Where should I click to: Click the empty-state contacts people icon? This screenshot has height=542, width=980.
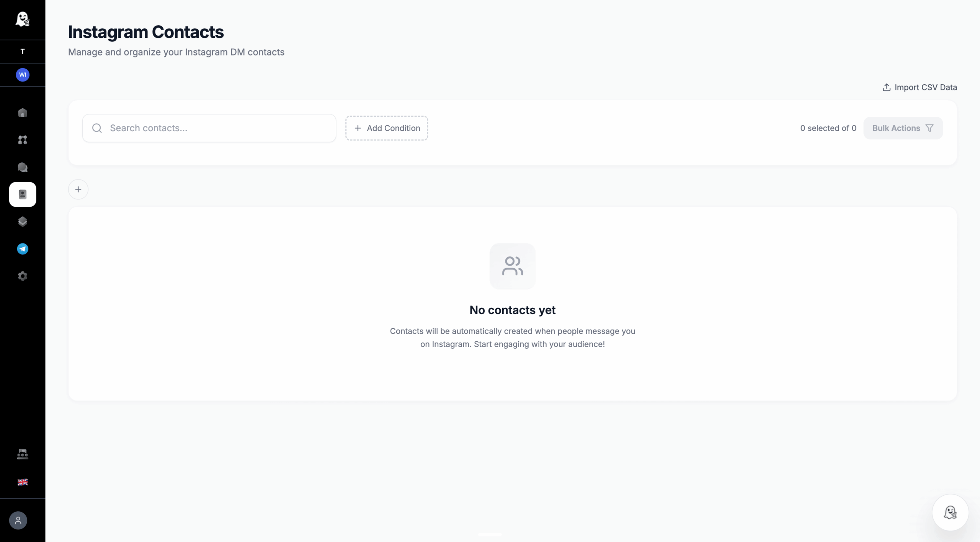[x=513, y=266]
